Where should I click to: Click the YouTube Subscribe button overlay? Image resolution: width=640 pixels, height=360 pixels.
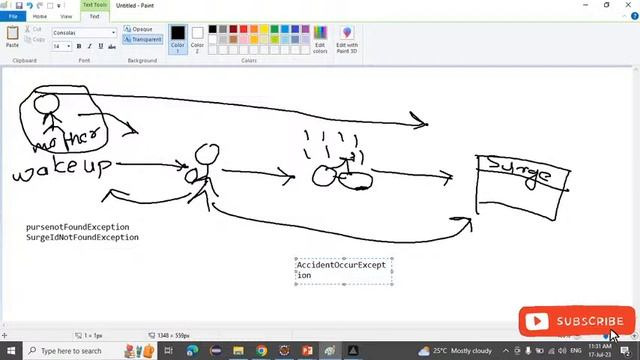tap(577, 321)
